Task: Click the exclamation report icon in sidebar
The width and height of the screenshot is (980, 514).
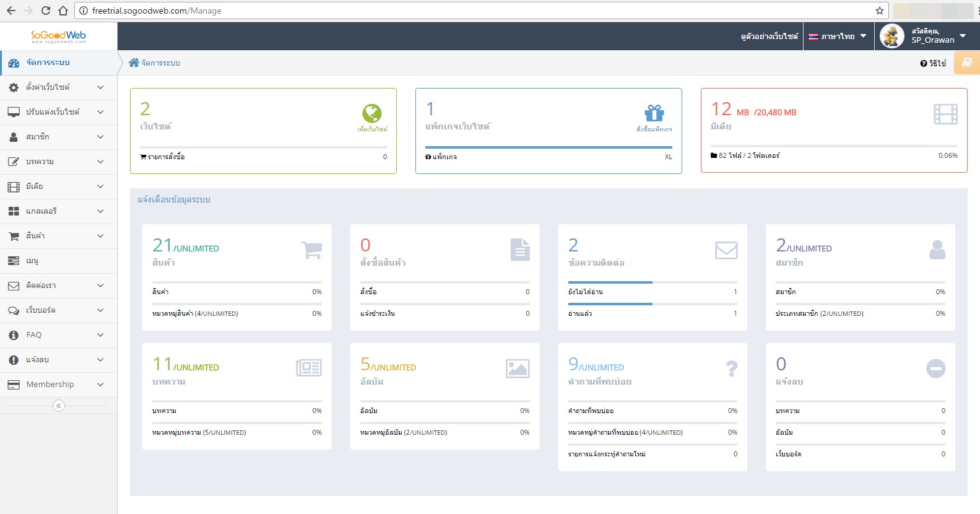Action: coord(14,360)
